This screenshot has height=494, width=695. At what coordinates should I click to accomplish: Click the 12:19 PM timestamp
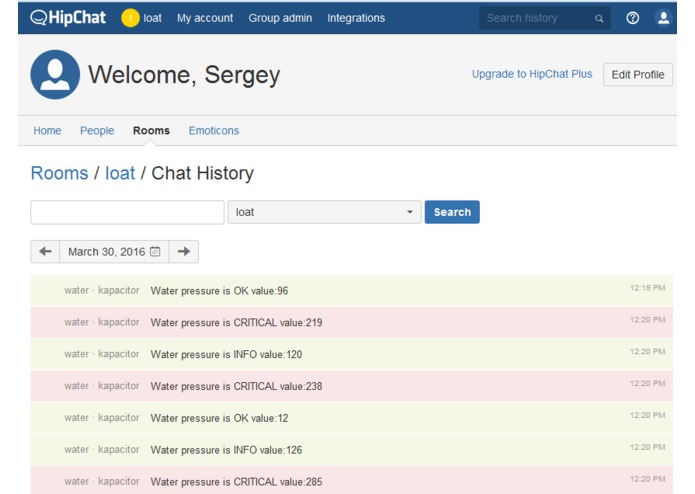point(648,288)
